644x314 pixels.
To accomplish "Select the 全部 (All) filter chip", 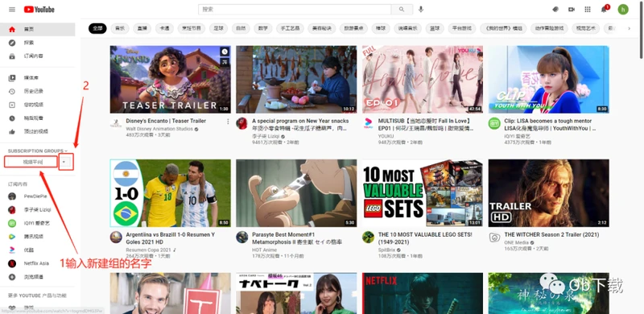I will [x=97, y=28].
